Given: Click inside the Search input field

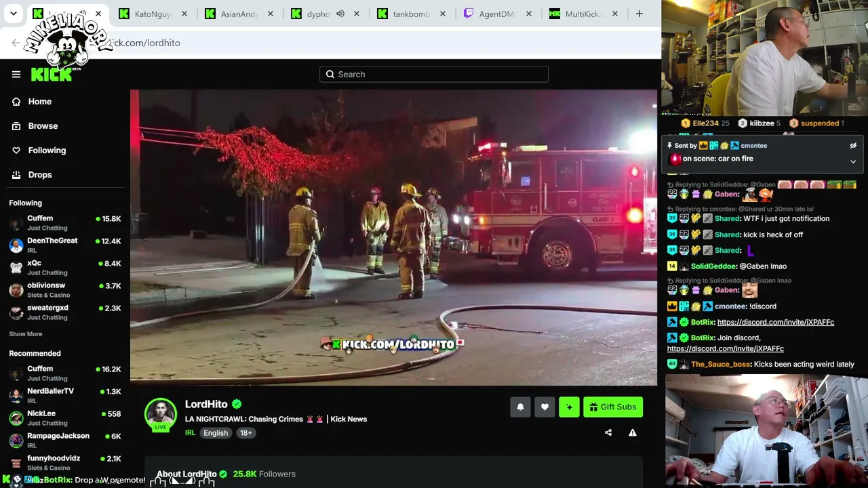Looking at the screenshot, I should (x=434, y=75).
